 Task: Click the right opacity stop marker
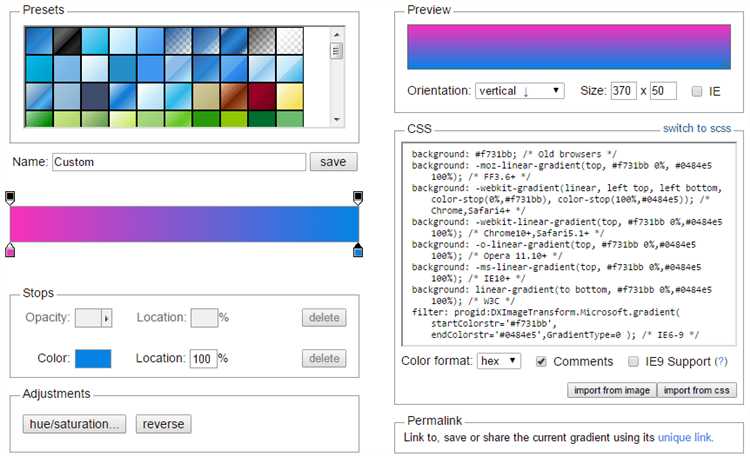[x=358, y=197]
